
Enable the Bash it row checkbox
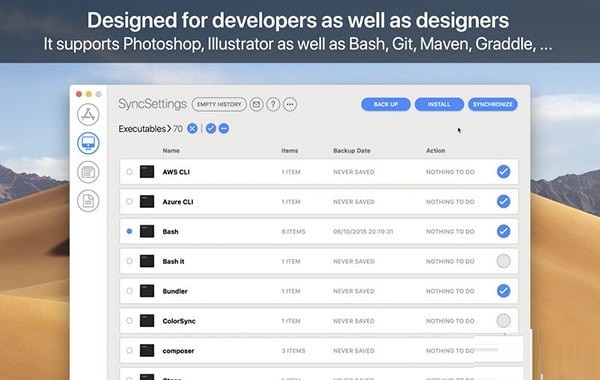[x=504, y=261]
